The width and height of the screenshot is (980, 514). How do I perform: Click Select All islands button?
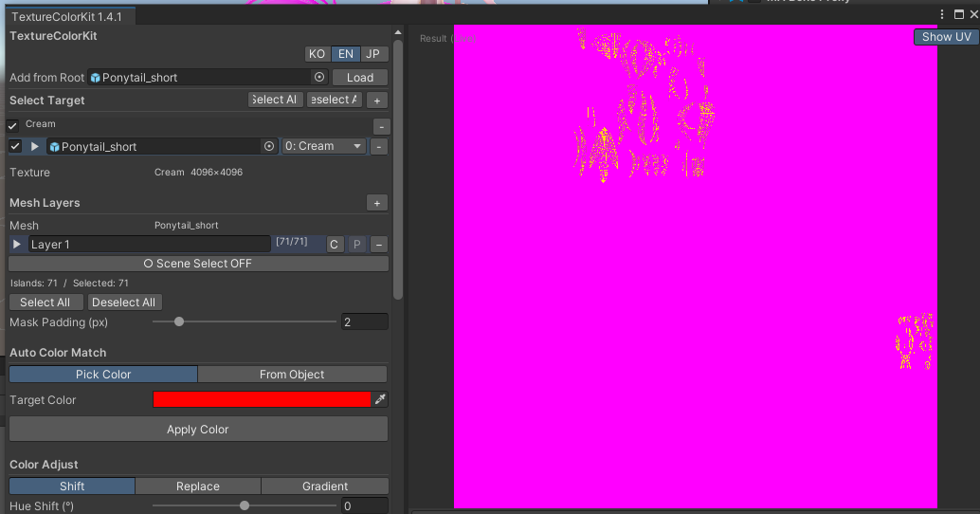click(x=45, y=302)
